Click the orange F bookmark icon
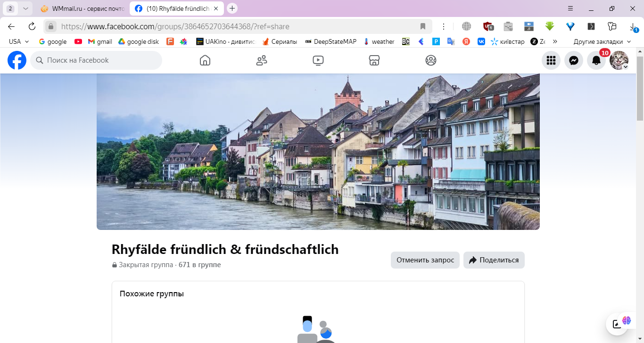 [170, 41]
